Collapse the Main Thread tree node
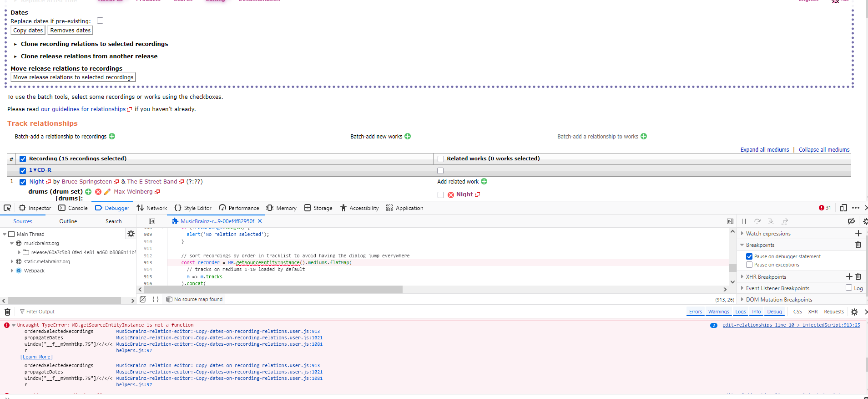 click(x=5, y=234)
